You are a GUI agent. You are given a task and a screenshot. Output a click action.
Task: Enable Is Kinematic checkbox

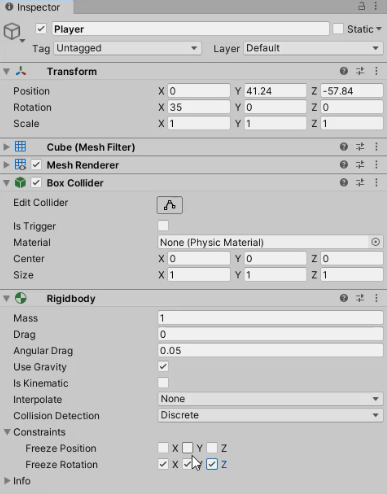[x=163, y=383]
